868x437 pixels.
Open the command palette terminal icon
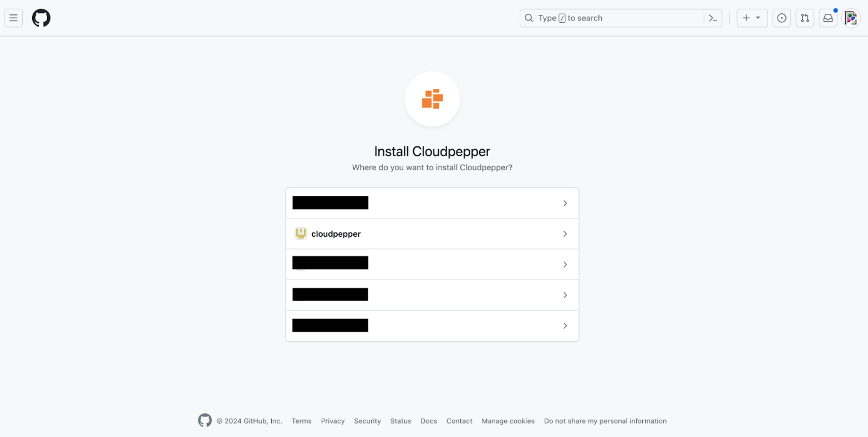point(713,18)
